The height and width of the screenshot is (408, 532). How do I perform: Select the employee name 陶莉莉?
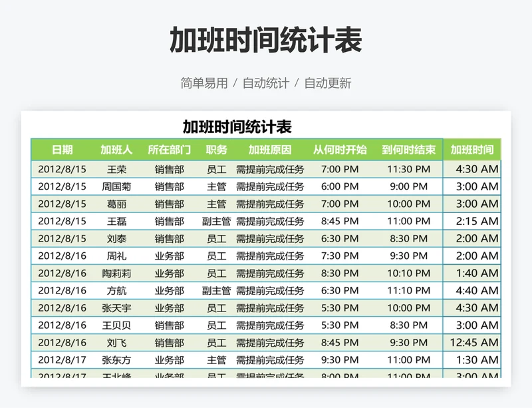pyautogui.click(x=117, y=273)
